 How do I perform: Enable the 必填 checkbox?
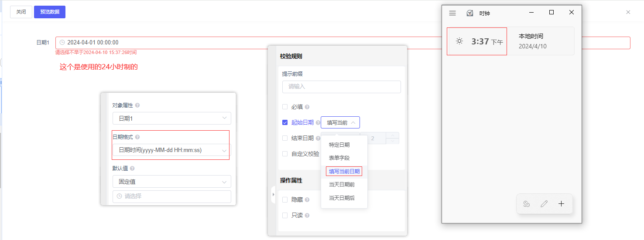[x=285, y=107]
